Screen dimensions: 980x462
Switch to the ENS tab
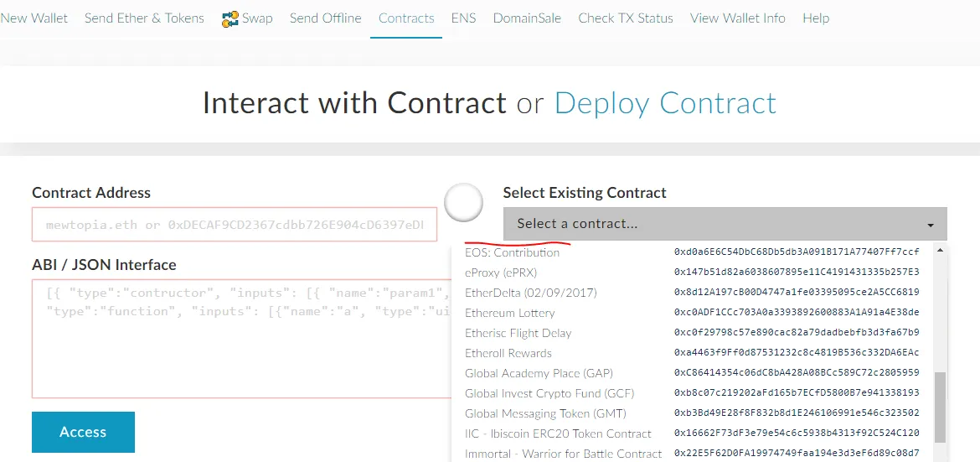[x=464, y=18]
